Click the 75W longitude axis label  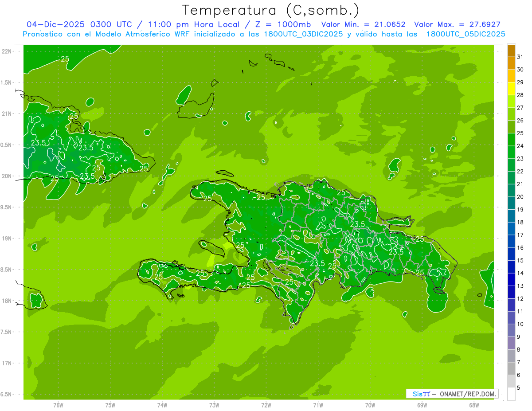(110, 405)
